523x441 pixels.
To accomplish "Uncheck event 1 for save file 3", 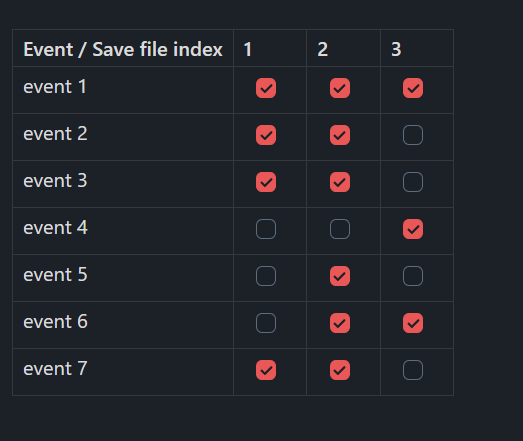I will pos(413,88).
